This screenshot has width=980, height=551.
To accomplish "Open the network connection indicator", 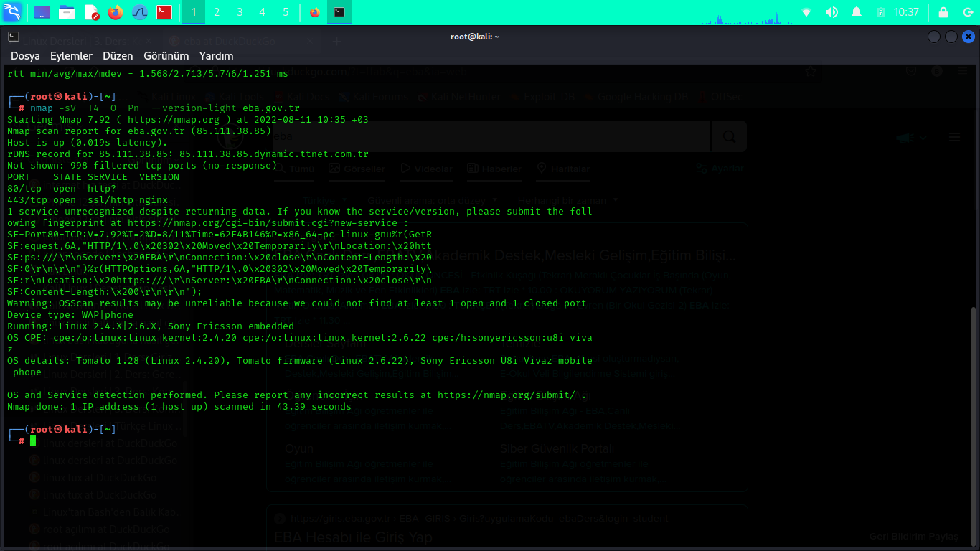I will coord(807,12).
